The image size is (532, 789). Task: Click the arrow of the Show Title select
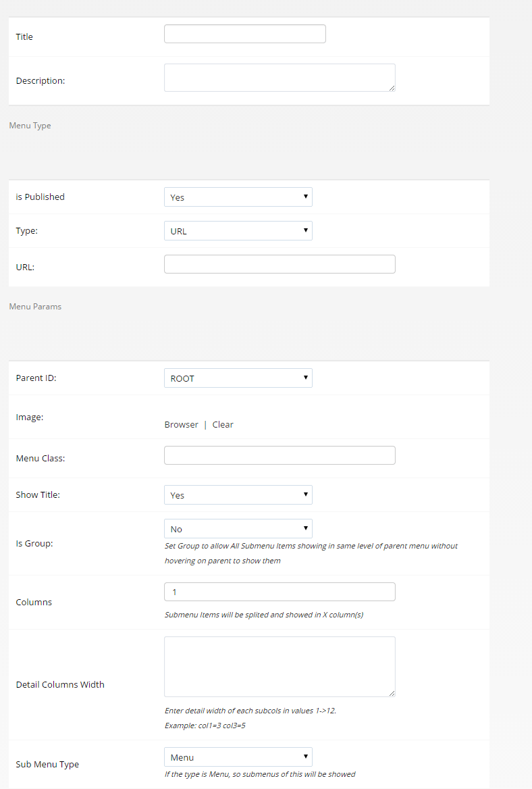pos(305,494)
